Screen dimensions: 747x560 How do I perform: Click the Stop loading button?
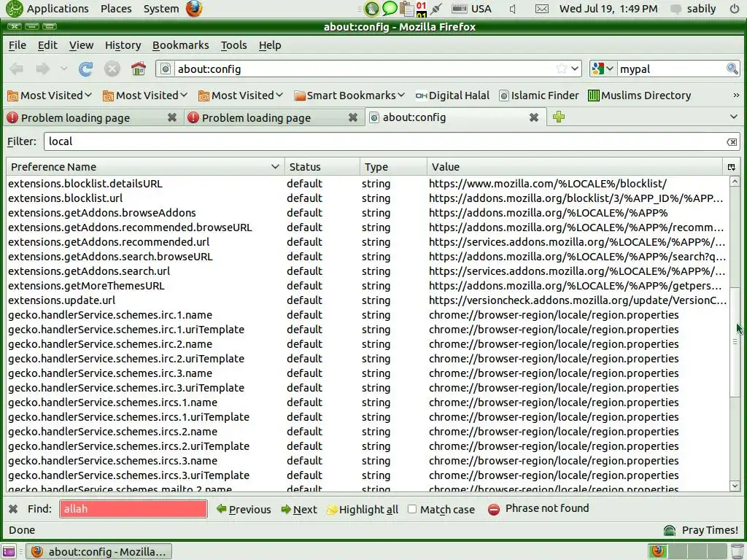pyautogui.click(x=112, y=69)
